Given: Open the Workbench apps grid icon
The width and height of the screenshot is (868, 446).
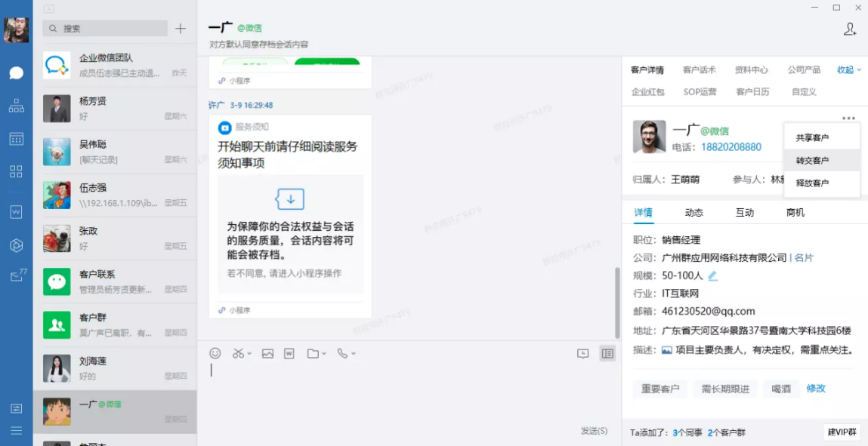Looking at the screenshot, I should (x=17, y=171).
